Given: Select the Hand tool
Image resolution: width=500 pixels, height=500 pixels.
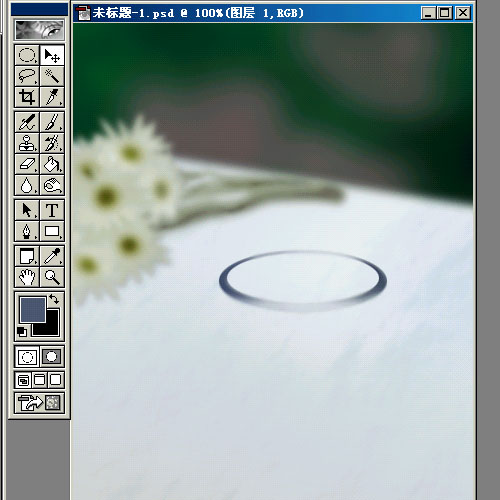Looking at the screenshot, I should (27, 277).
